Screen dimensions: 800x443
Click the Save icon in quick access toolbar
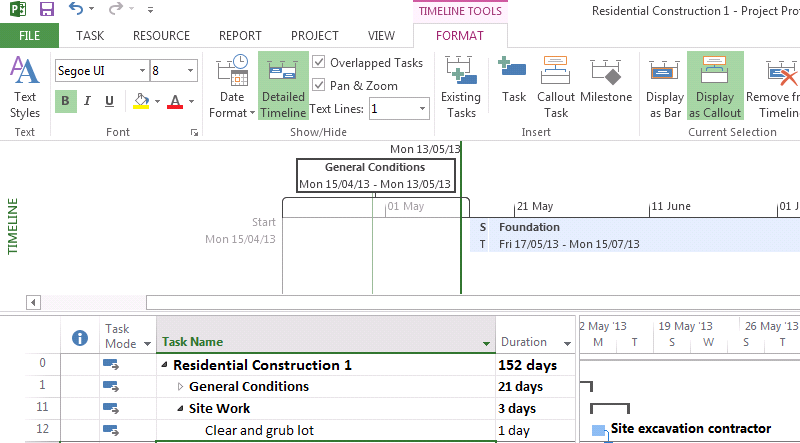(46, 11)
